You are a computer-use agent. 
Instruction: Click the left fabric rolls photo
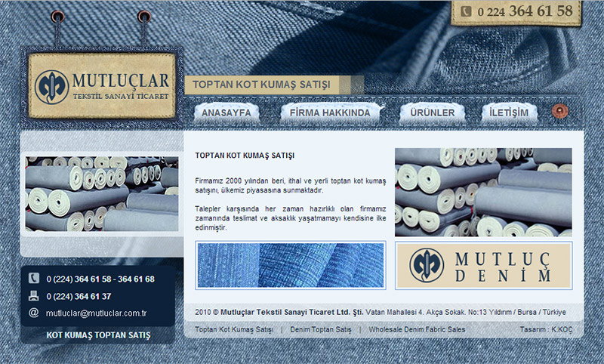[102, 193]
